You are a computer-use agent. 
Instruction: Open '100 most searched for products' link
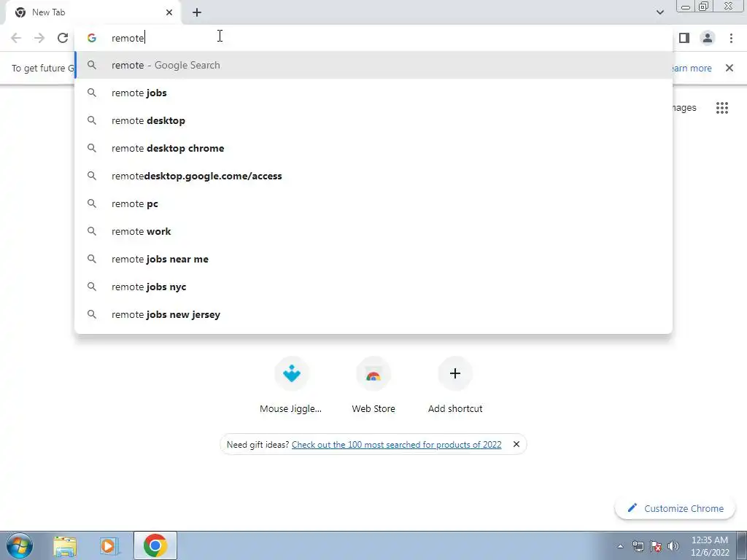click(396, 445)
